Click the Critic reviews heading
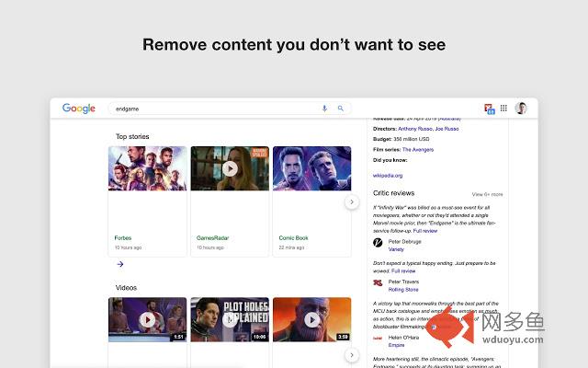Viewport: 588px width, 368px height. [394, 193]
